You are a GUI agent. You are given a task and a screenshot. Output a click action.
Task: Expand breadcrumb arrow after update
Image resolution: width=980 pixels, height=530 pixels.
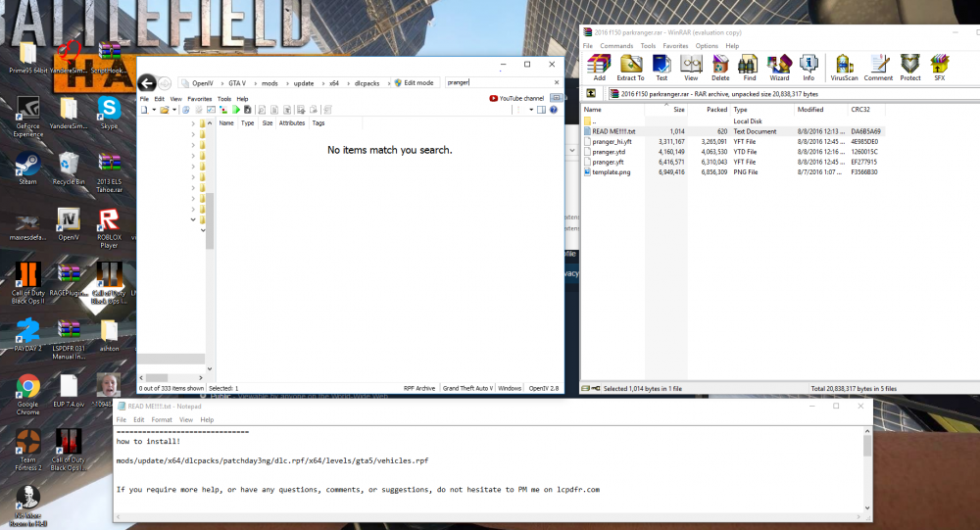pyautogui.click(x=322, y=83)
